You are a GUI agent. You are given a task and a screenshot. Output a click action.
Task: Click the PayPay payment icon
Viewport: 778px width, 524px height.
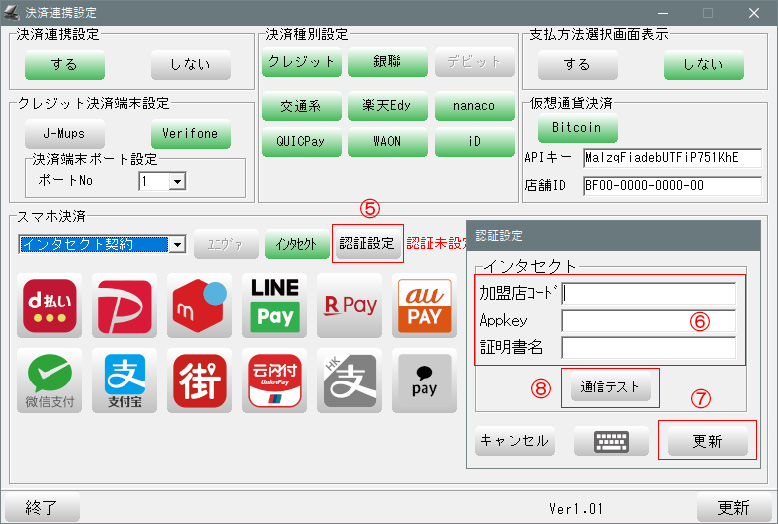(122, 305)
